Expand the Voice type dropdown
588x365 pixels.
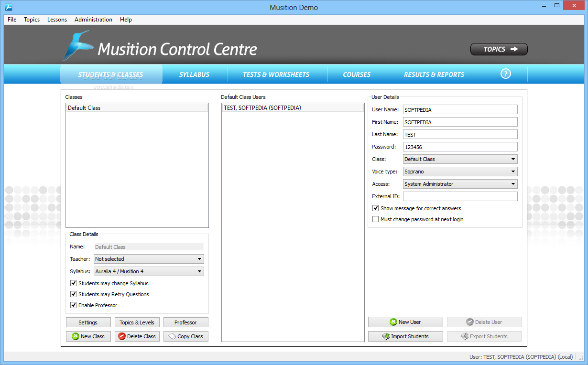point(460,172)
